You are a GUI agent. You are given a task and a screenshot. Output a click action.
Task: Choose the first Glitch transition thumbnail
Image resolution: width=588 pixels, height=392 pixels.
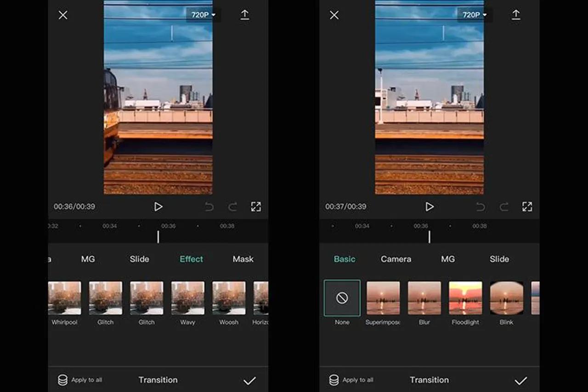pyautogui.click(x=105, y=298)
